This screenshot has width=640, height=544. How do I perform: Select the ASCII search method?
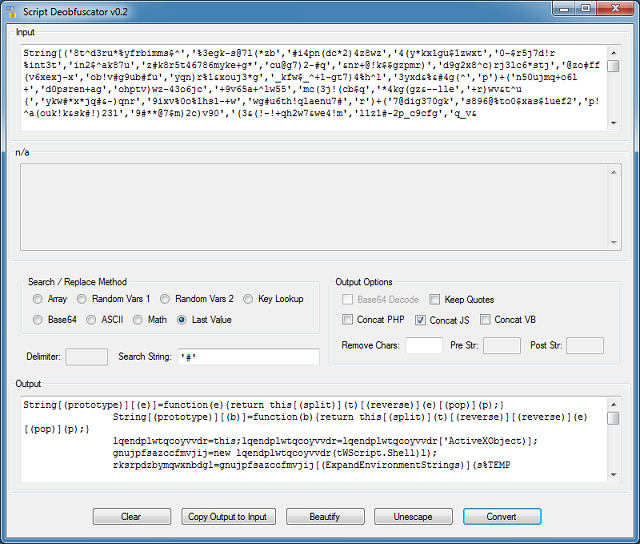93,320
